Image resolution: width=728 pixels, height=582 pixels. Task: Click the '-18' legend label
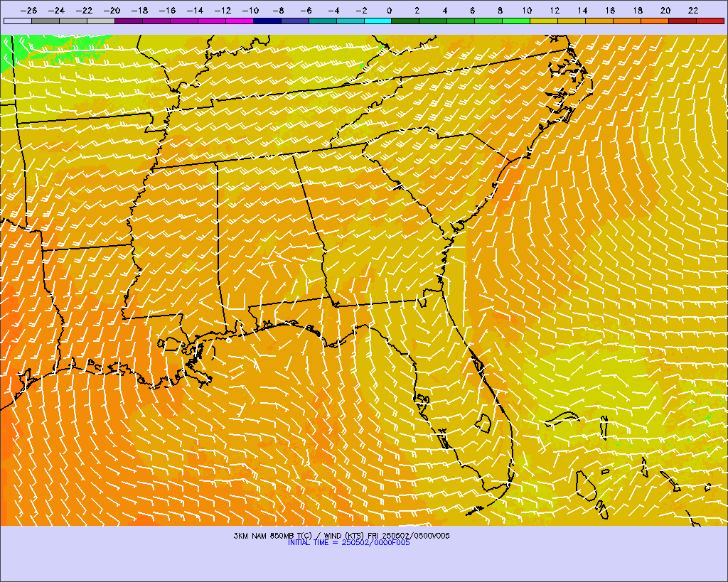tap(139, 10)
